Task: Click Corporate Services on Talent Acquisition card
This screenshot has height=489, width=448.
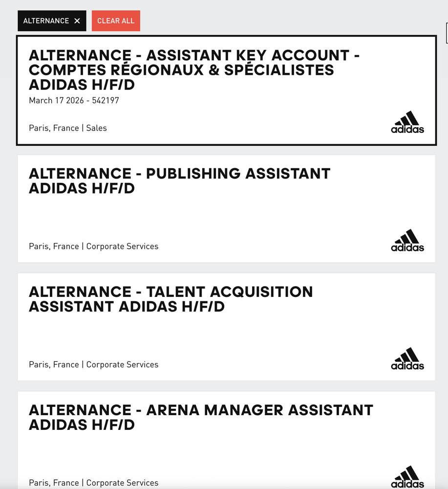Action: [x=122, y=365]
